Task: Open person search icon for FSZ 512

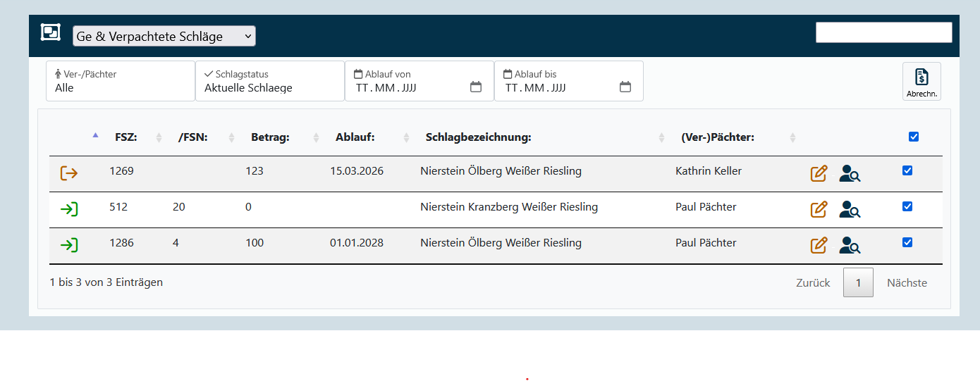Action: click(x=850, y=209)
